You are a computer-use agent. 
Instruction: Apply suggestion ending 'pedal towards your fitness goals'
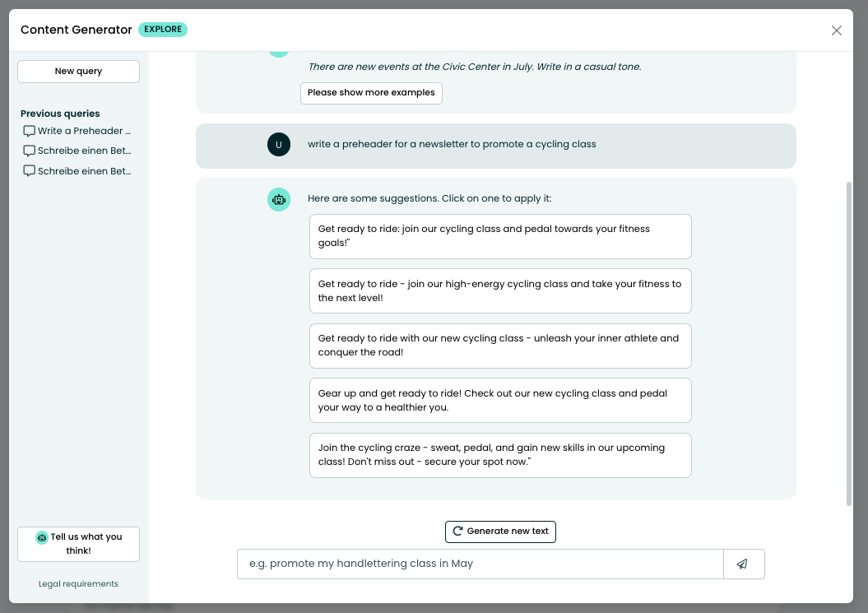pos(500,236)
